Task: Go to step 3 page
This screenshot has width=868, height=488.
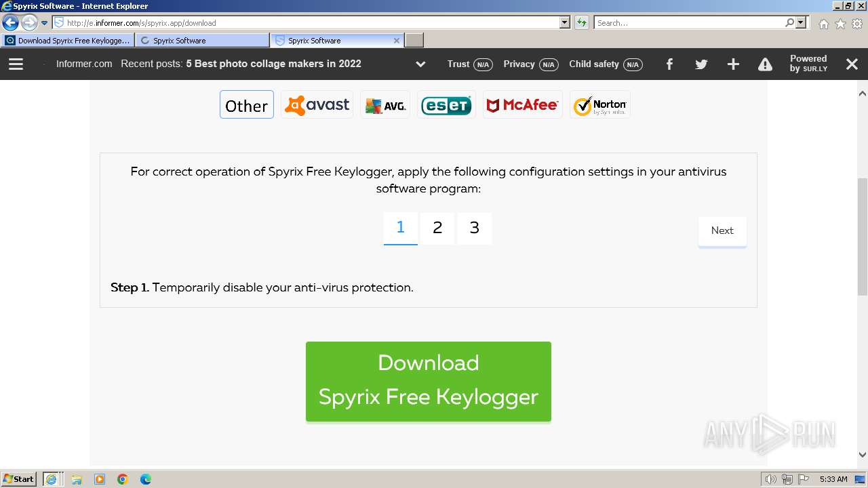Action: click(475, 228)
